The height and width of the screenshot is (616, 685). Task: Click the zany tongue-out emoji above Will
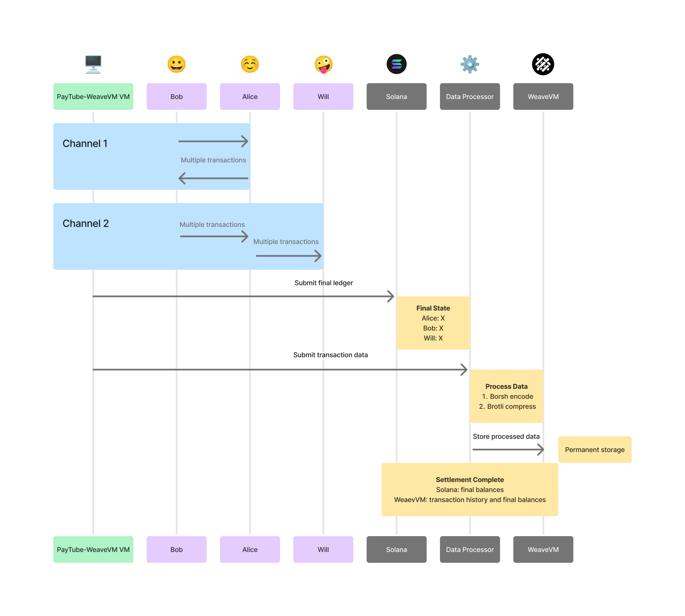[x=323, y=65]
